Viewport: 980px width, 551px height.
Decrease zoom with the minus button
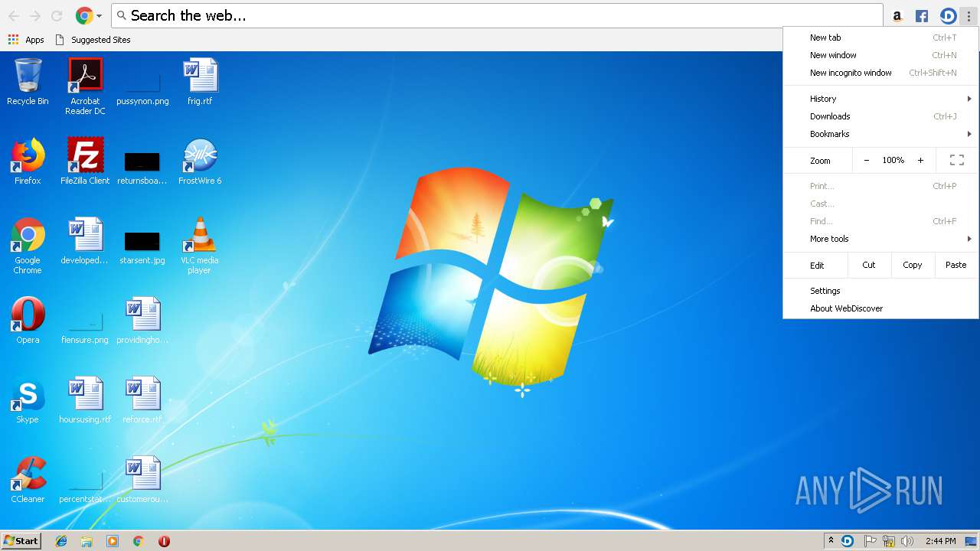pyautogui.click(x=867, y=161)
